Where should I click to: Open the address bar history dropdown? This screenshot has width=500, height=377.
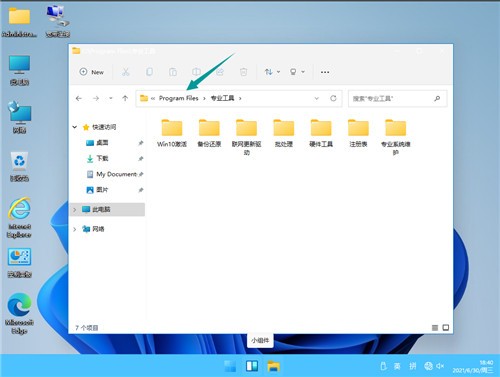[317, 98]
